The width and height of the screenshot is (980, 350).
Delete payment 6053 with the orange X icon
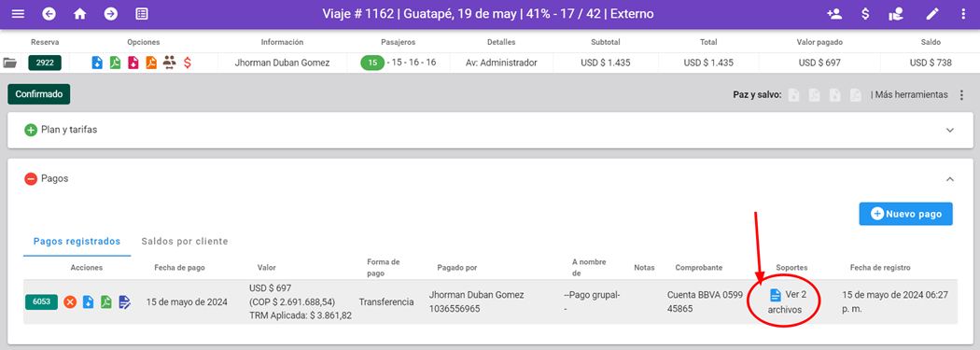pos(71,302)
